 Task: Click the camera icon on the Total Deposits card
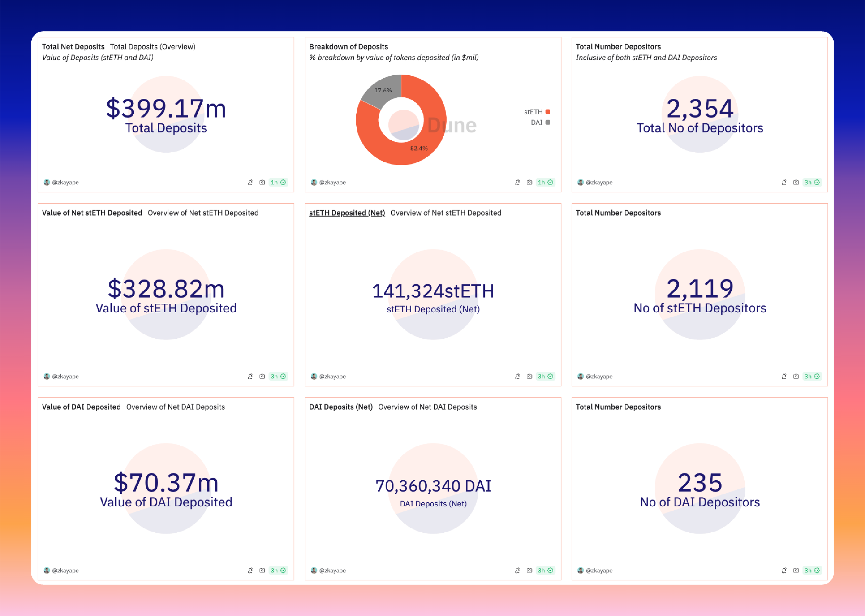point(262,183)
